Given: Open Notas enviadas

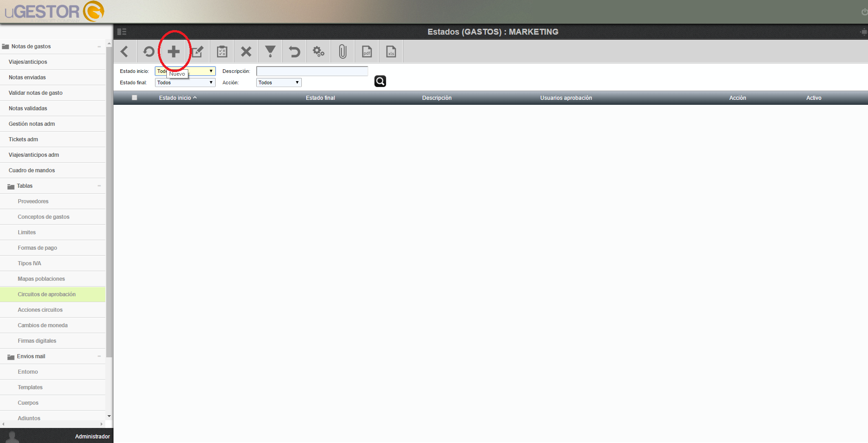Looking at the screenshot, I should pyautogui.click(x=53, y=77).
